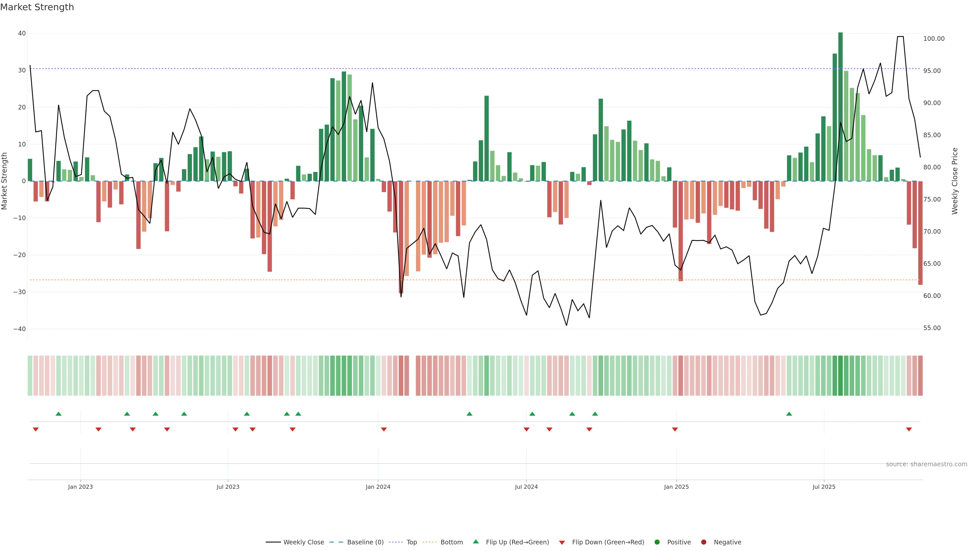Click the Flip Down red triangle legend icon

(x=562, y=543)
